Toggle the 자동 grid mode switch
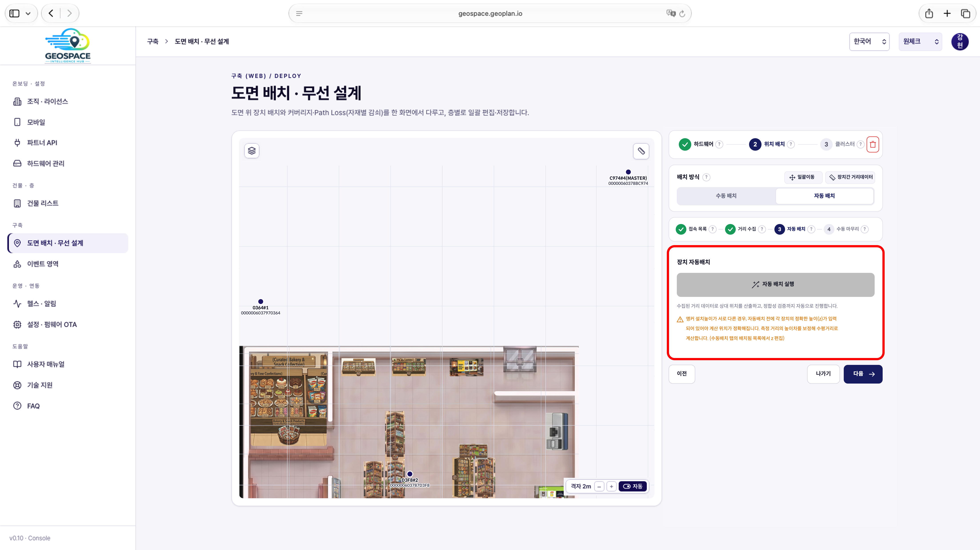This screenshot has height=550, width=980. 633,486
